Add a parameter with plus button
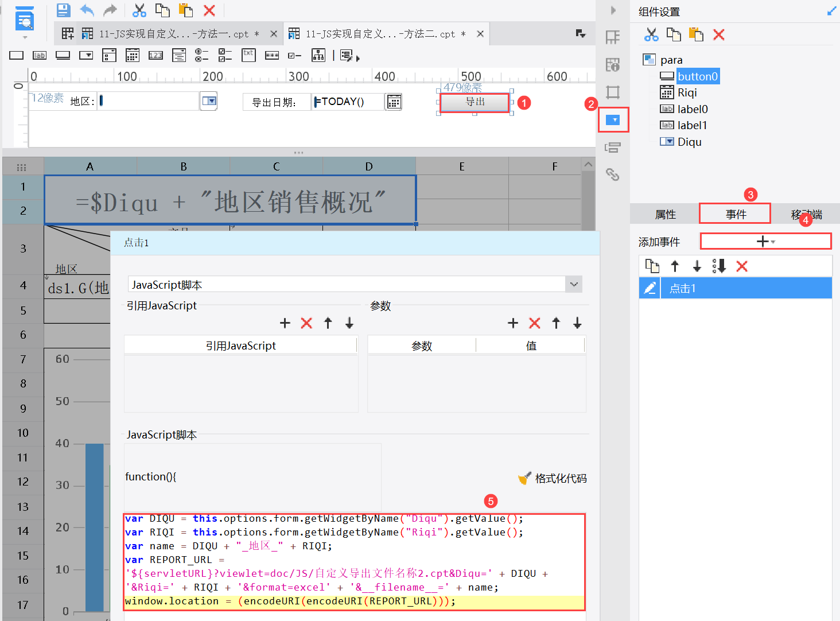 tap(513, 323)
